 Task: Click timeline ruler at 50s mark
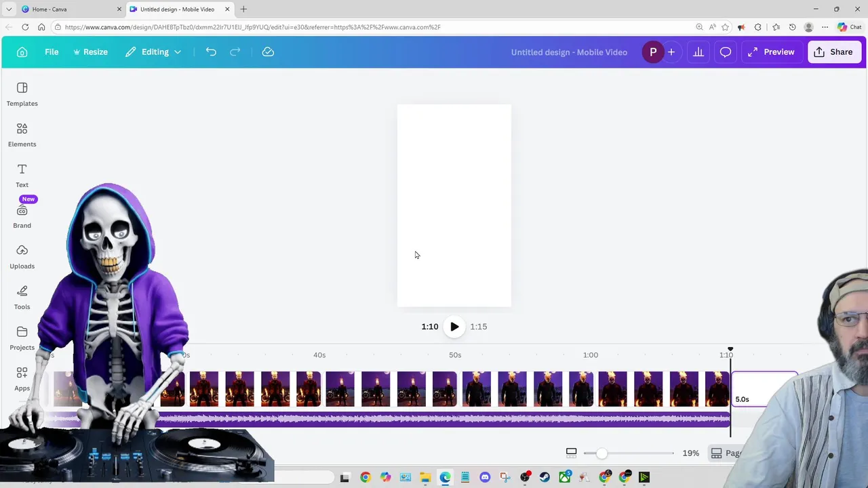(455, 355)
